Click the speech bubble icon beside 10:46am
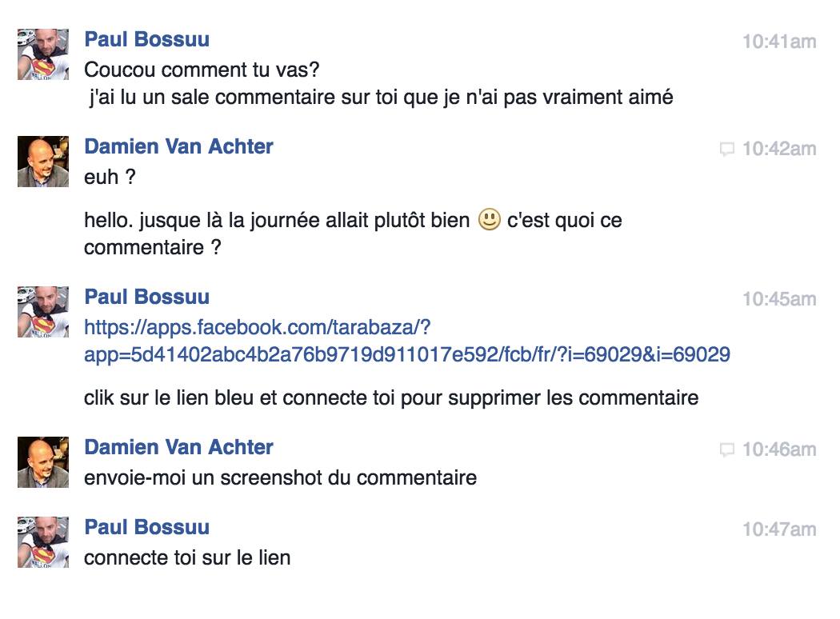The image size is (840, 619). coord(727,449)
